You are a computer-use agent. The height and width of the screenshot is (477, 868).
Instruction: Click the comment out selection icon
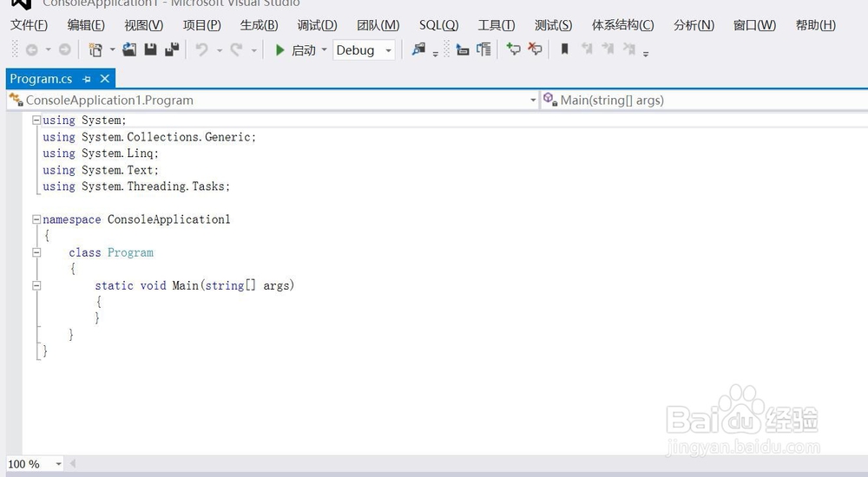tap(513, 49)
